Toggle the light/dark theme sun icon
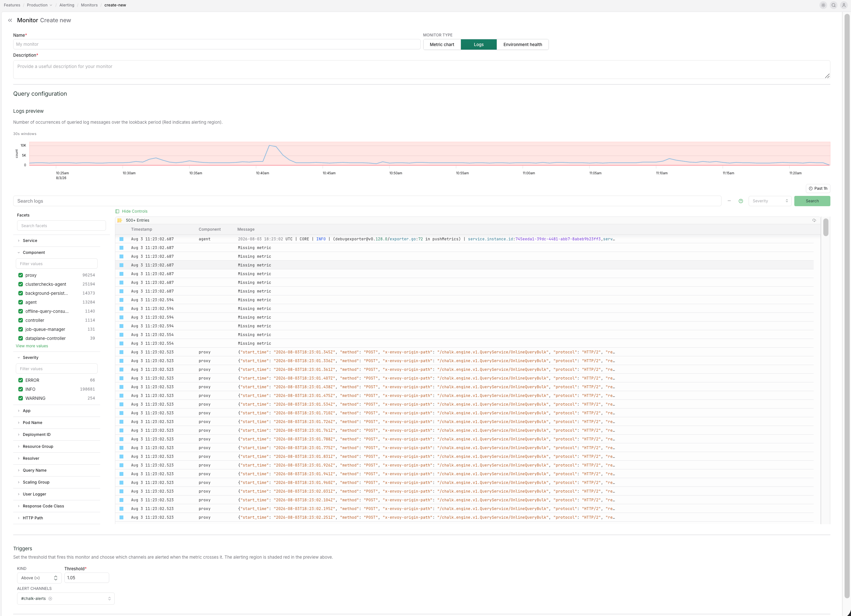Screen dimensions: 851x616 [x=823, y=5]
